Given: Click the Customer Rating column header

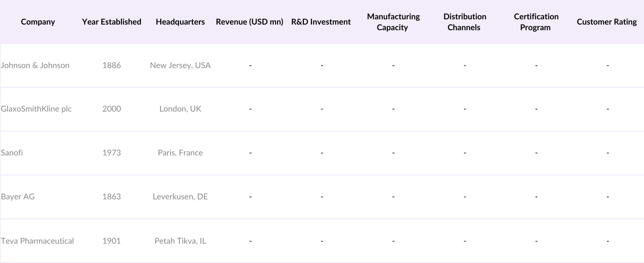Looking at the screenshot, I should [607, 22].
